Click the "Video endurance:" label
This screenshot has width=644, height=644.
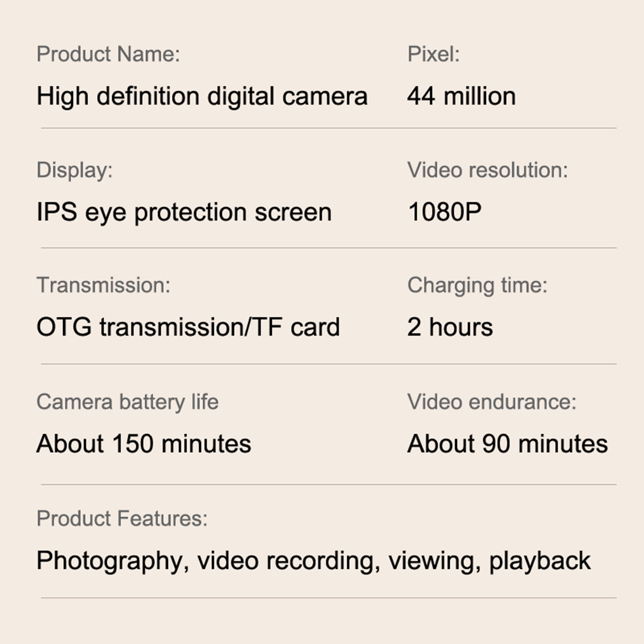point(492,402)
